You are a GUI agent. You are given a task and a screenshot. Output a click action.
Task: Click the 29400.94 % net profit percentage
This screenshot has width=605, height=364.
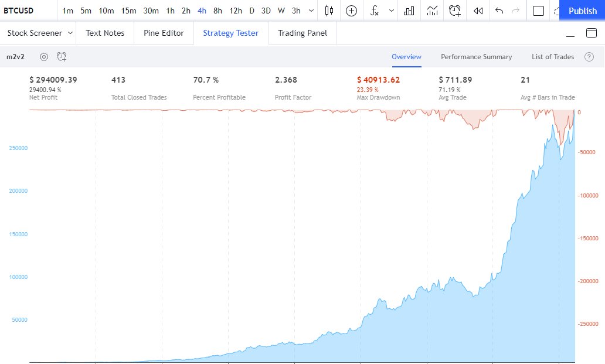pos(45,90)
